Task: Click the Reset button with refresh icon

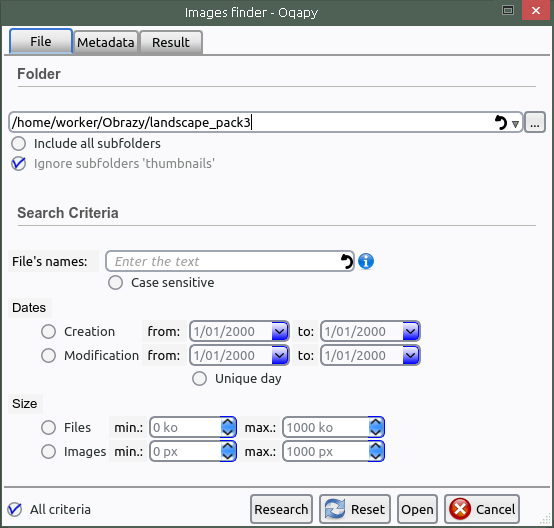Action: point(355,509)
